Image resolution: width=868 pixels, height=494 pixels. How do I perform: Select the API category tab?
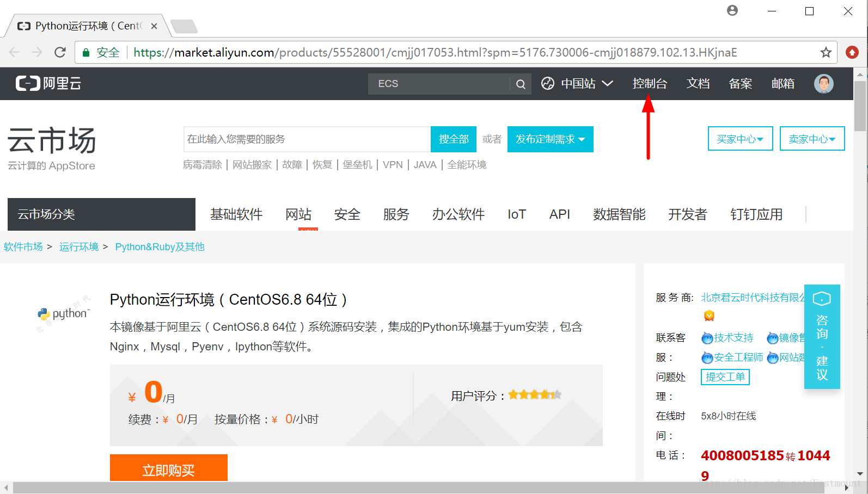click(559, 214)
